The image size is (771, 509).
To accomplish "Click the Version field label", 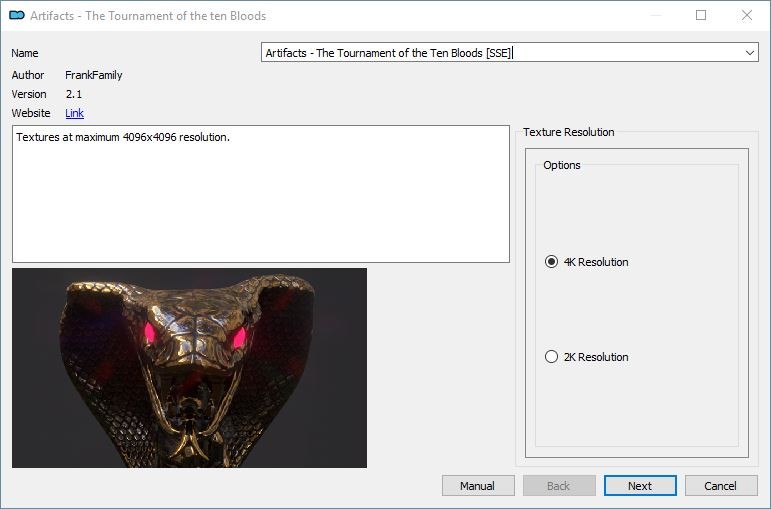I will coord(29,94).
